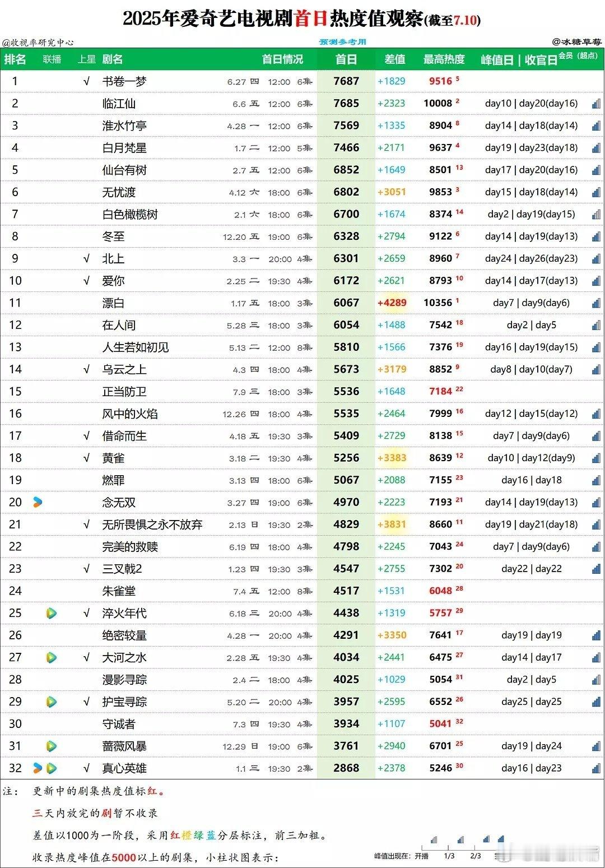Click the chart title 2025年爱奇艺电视剧首日热度值观察
605x868 pixels.
(273, 20)
